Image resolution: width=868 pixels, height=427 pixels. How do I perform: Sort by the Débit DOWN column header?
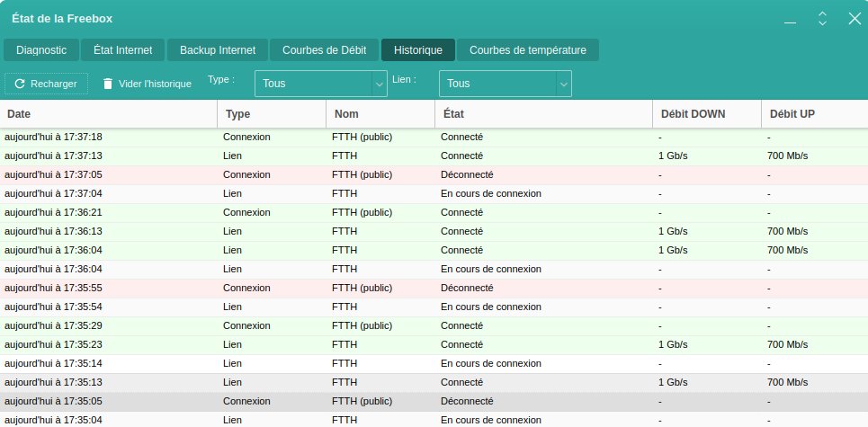tap(707, 114)
